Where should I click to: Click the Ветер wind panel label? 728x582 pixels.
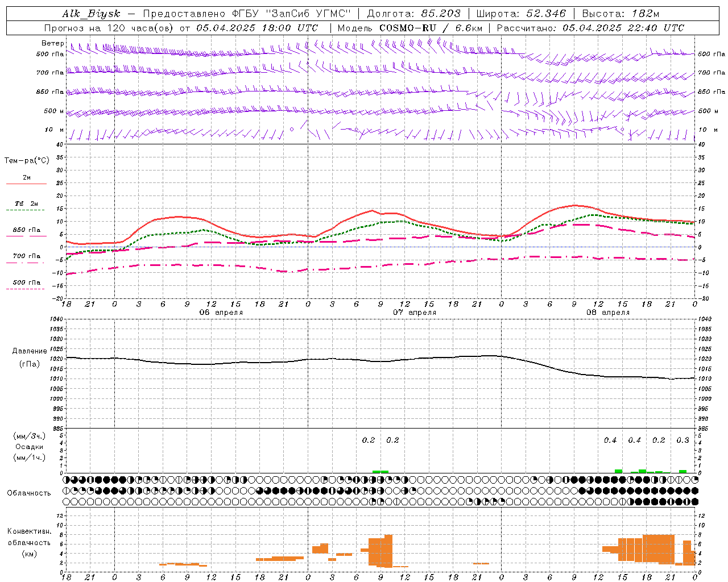[x=52, y=43]
